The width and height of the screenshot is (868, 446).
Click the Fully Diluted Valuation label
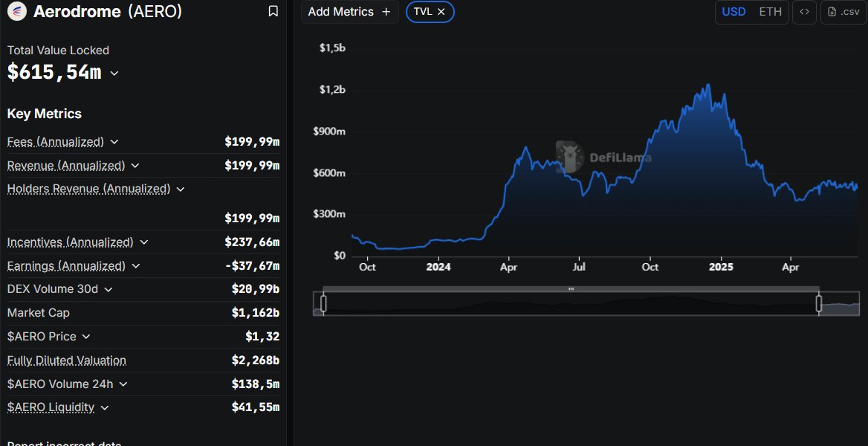coord(66,360)
